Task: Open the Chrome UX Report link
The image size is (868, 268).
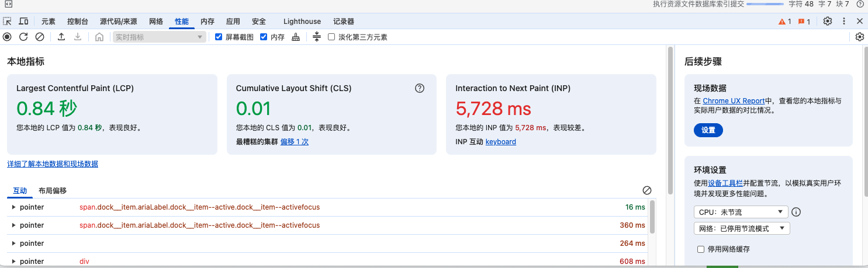Action: tap(734, 101)
